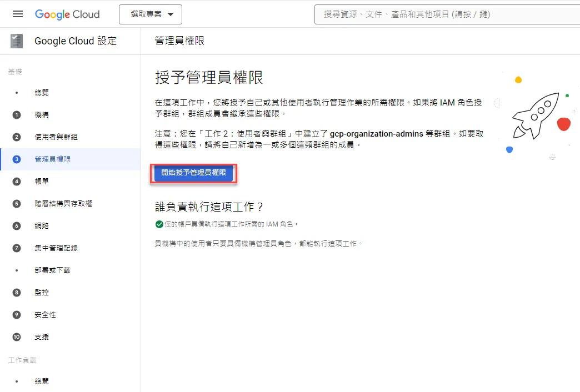Focus the 搜尋資源 search field
The image size is (580, 392).
coord(447,14)
